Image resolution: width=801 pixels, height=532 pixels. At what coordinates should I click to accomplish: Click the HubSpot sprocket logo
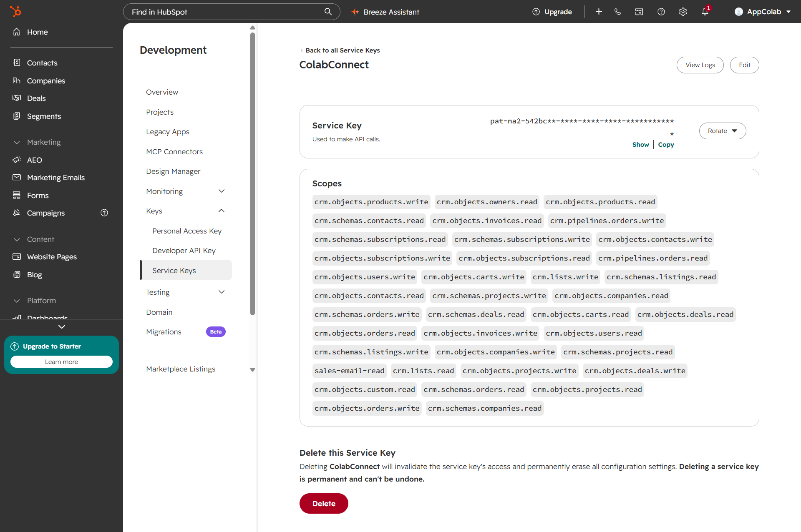pyautogui.click(x=15, y=11)
